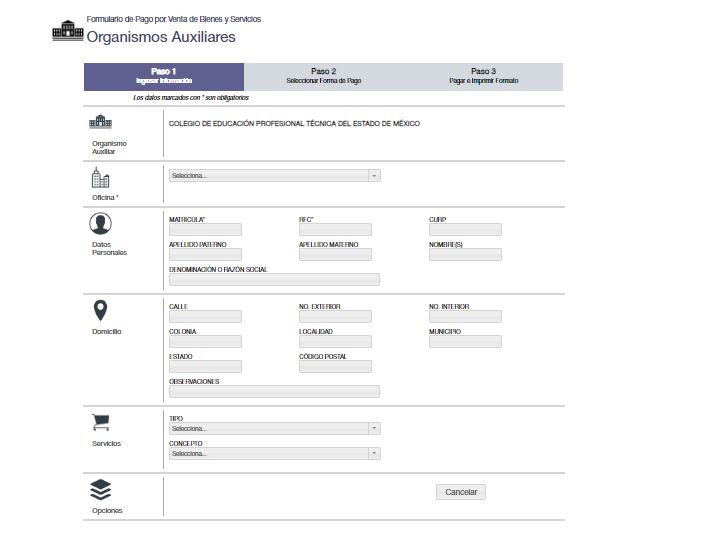
Task: Select the Paso 2 Seleccionar Forma de Pago tab
Action: pyautogui.click(x=324, y=76)
